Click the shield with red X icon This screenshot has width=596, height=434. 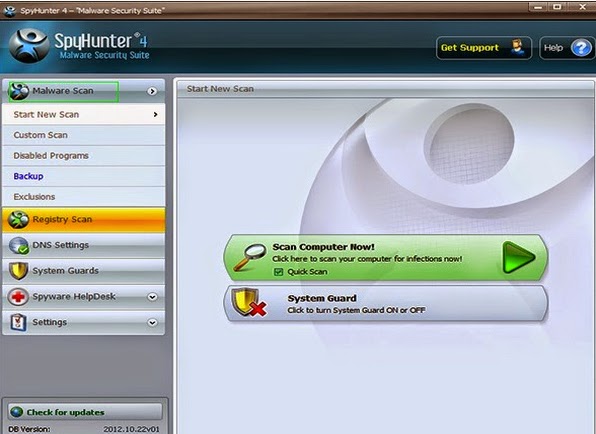click(249, 303)
